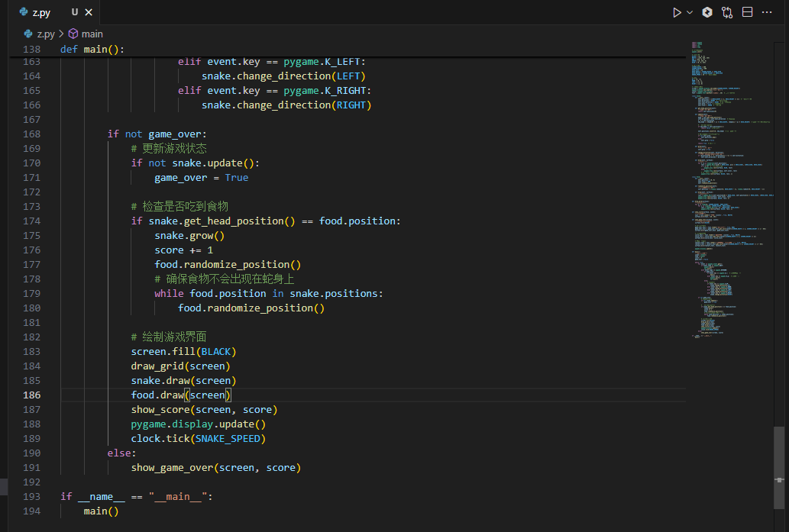Screen dimensions: 789x532
Task: Click the source control compare icon in toolbar
Action: 726,12
